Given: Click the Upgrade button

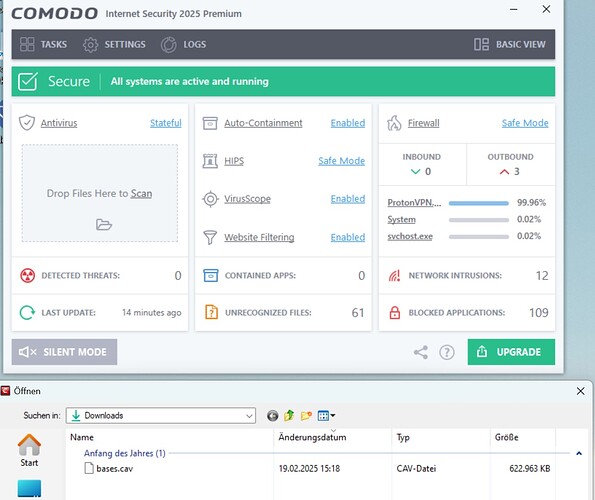Looking at the screenshot, I should click(x=511, y=352).
